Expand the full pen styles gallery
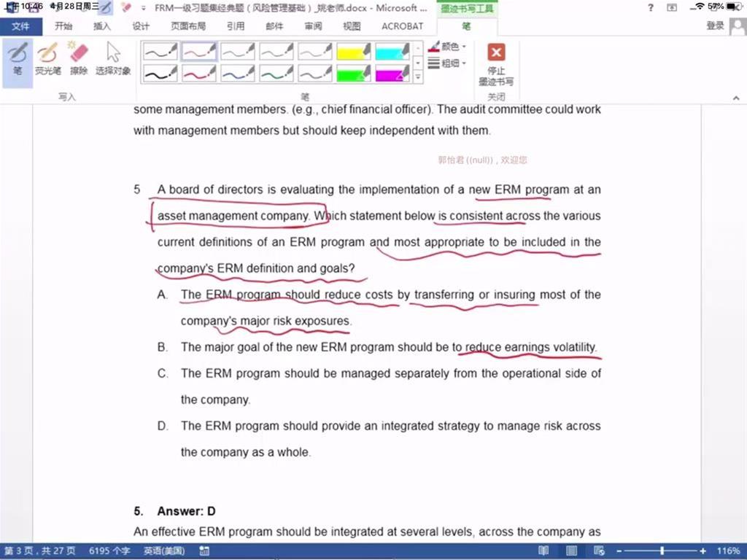Screen dimensions: 747x560 point(418,77)
